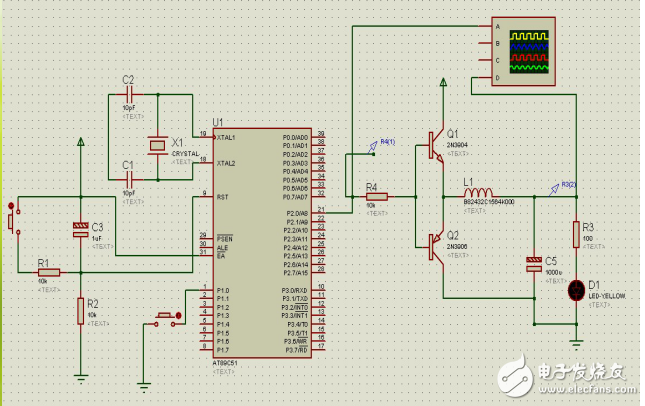Image resolution: width=645 pixels, height=406 pixels.
Task: Select the C2 capacitor above the crystal
Action: (x=129, y=94)
